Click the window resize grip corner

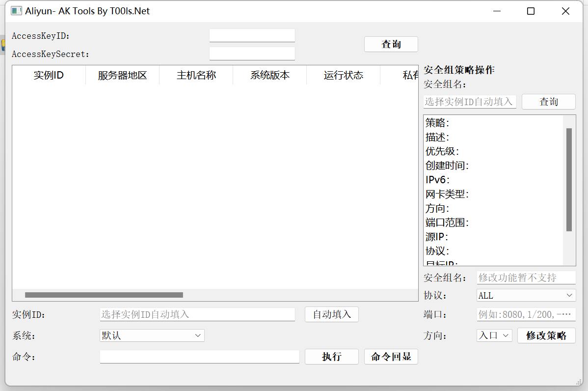coord(579,382)
